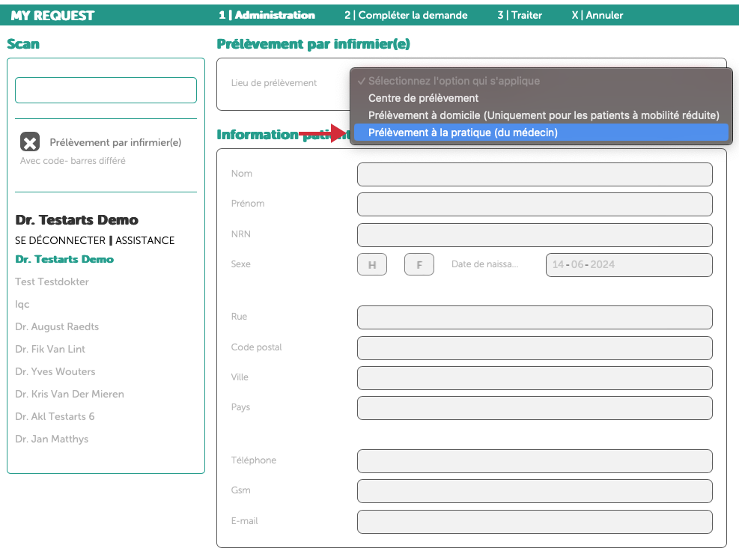Select the '3 | Traiter' tab
The height and width of the screenshot is (560, 739).
[x=520, y=14]
